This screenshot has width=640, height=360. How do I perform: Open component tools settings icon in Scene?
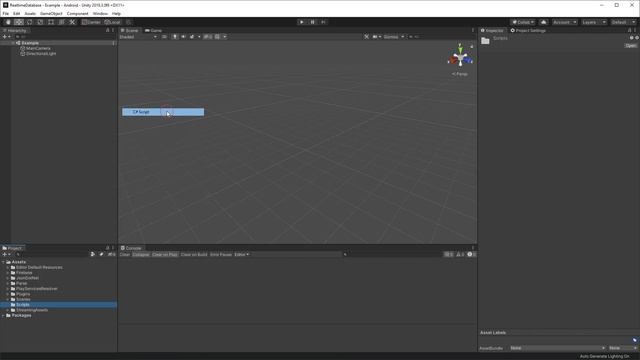[x=367, y=37]
